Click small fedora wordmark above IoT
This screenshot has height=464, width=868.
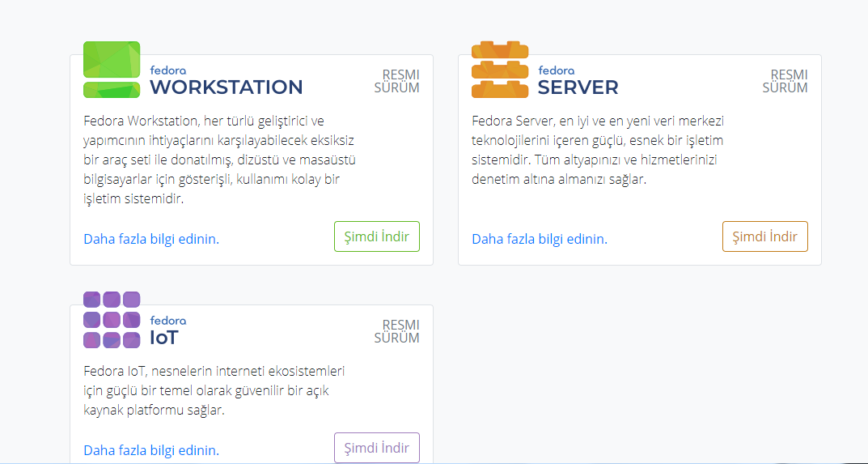[168, 321]
